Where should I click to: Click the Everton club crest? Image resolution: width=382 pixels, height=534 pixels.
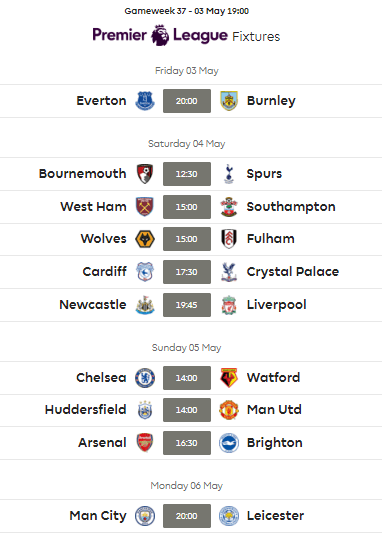click(145, 101)
